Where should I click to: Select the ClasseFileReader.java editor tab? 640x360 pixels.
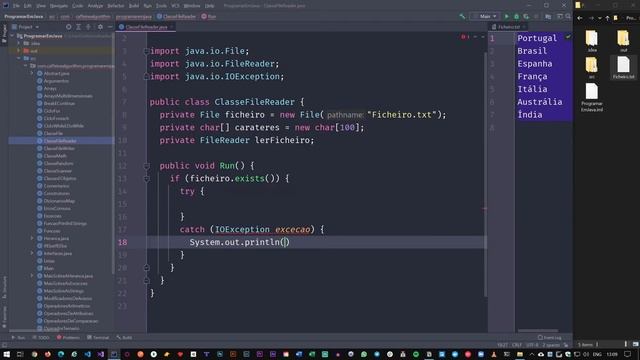(146, 27)
